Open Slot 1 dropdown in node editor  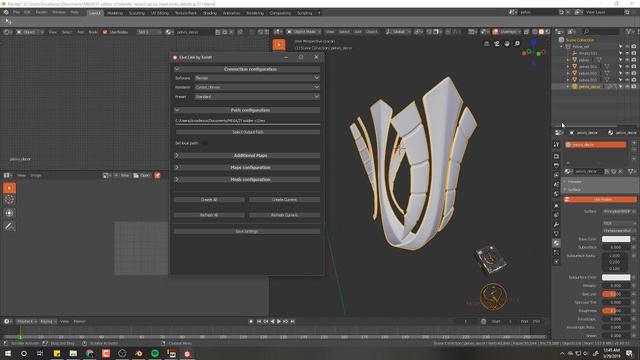149,32
